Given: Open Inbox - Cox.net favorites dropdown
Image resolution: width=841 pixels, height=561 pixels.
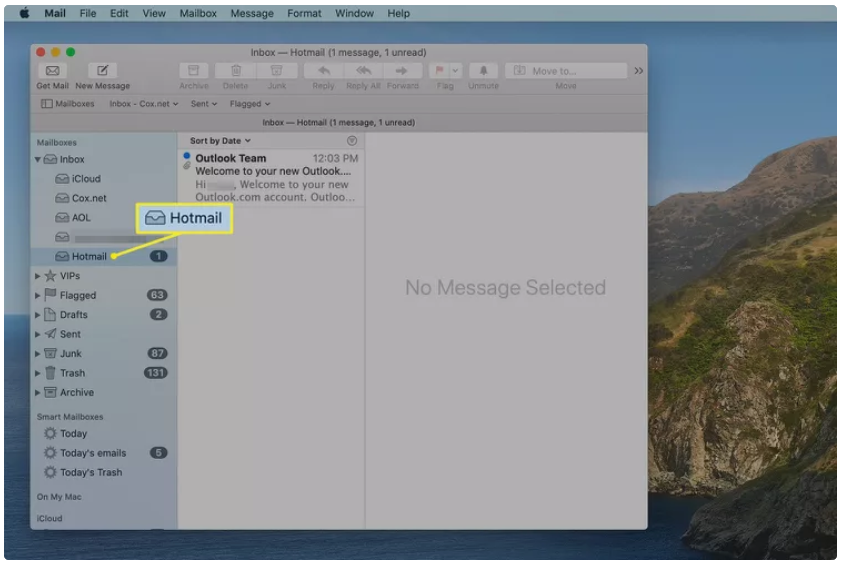Looking at the screenshot, I should pos(143,104).
